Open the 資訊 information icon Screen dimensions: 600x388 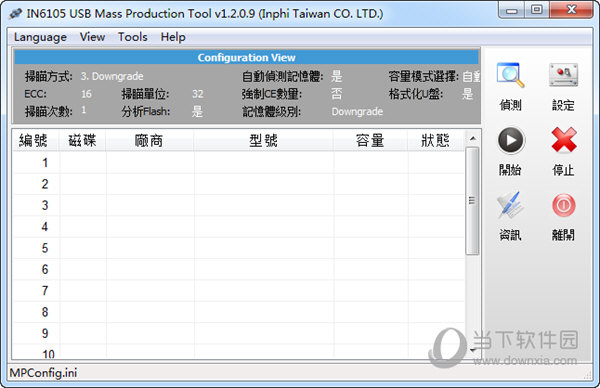[x=510, y=205]
